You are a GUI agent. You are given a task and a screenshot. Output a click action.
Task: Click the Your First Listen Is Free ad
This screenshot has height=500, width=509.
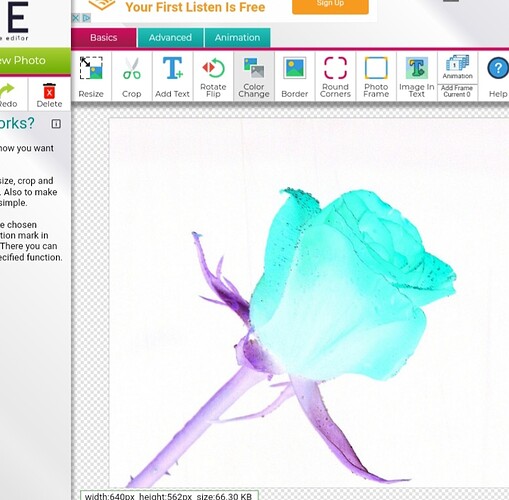(195, 7)
